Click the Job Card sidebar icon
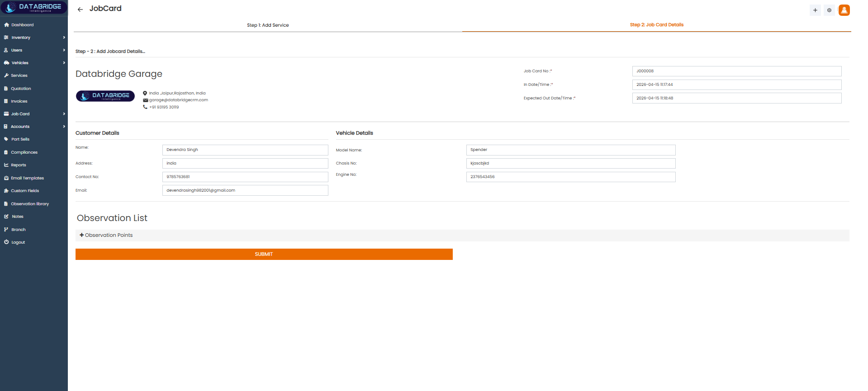 pos(6,114)
